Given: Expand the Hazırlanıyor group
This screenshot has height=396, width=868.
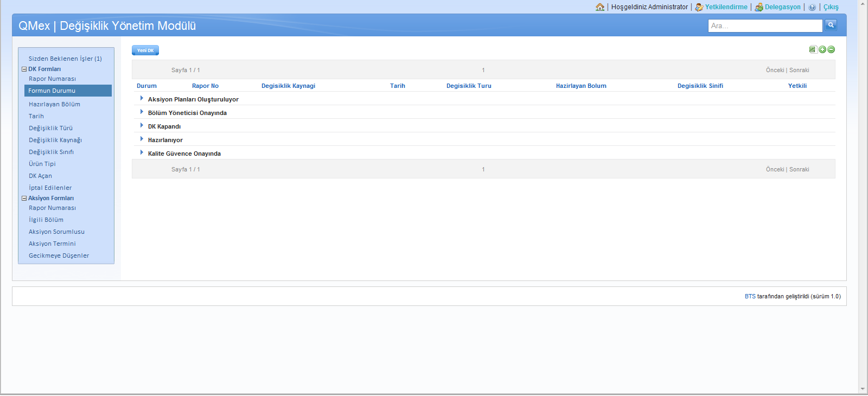Looking at the screenshot, I should coord(142,139).
